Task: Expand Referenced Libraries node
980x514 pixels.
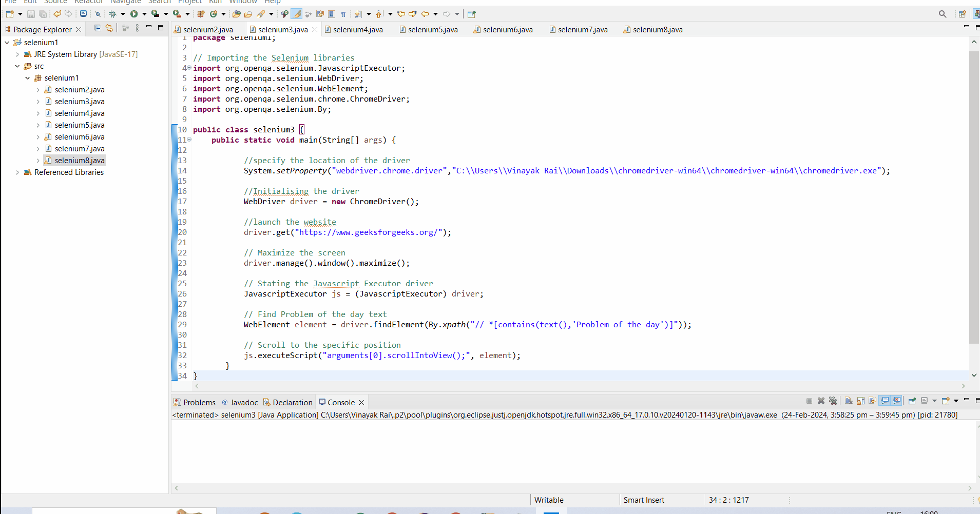Action: tap(17, 172)
